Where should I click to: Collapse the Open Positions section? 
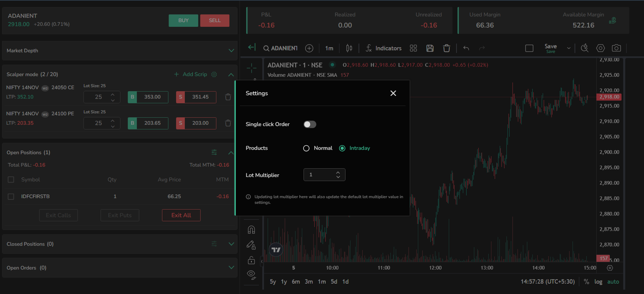[231, 153]
